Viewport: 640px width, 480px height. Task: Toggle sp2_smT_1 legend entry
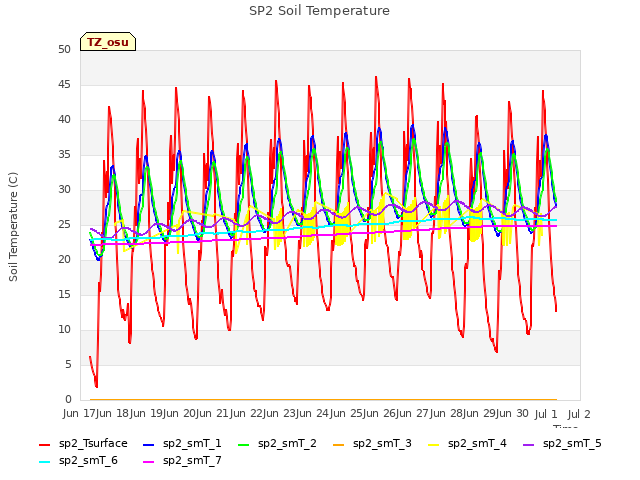pos(182,443)
